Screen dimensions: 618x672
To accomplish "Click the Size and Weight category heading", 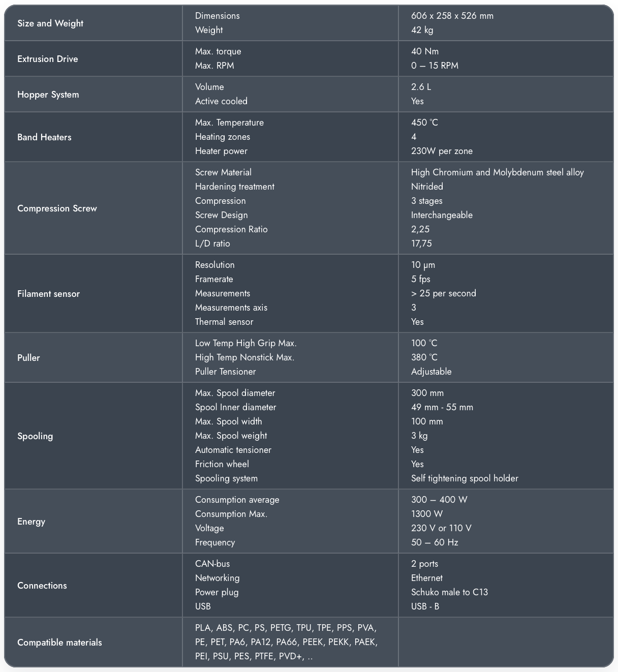I will pos(50,23).
